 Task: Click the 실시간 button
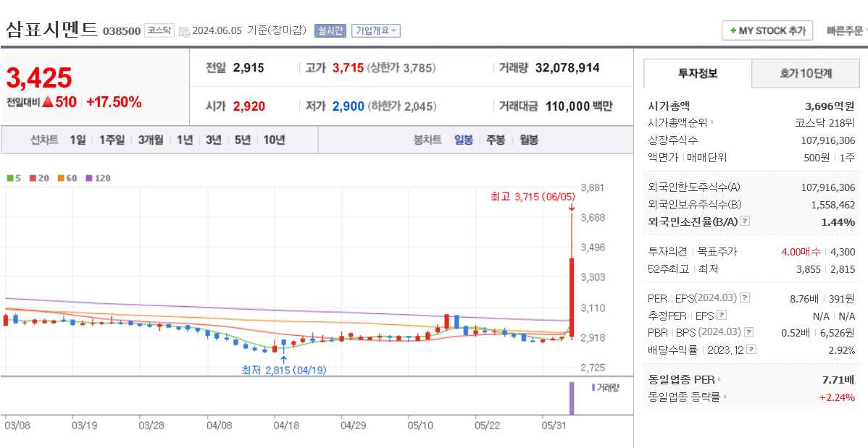tap(330, 30)
